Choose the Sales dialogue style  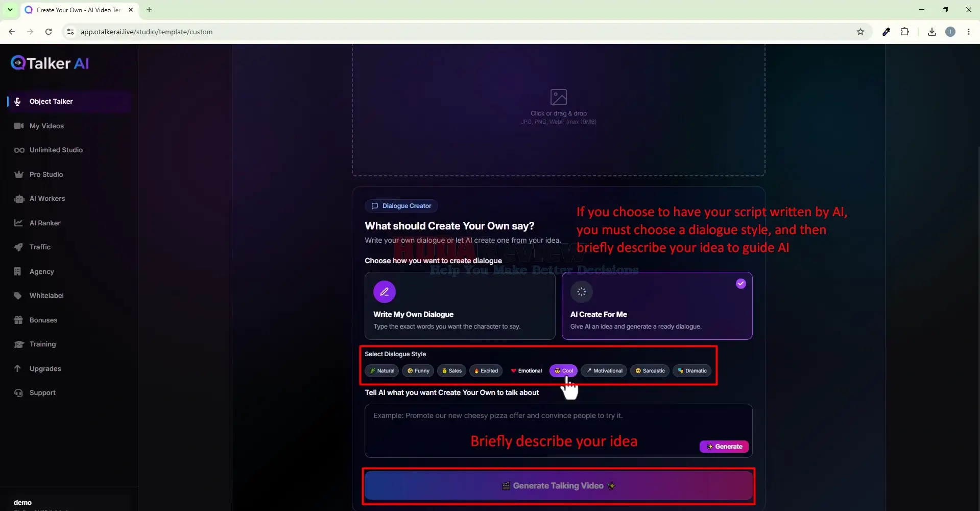coord(452,371)
